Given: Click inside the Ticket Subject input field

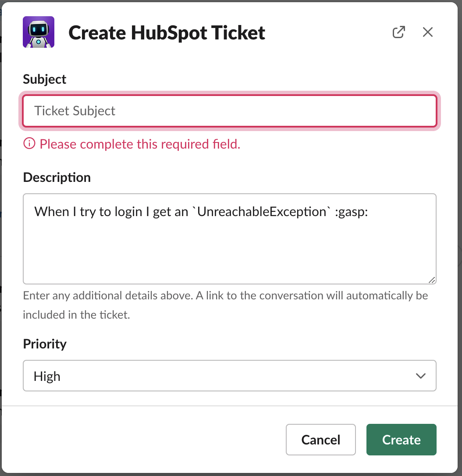Looking at the screenshot, I should (x=229, y=111).
